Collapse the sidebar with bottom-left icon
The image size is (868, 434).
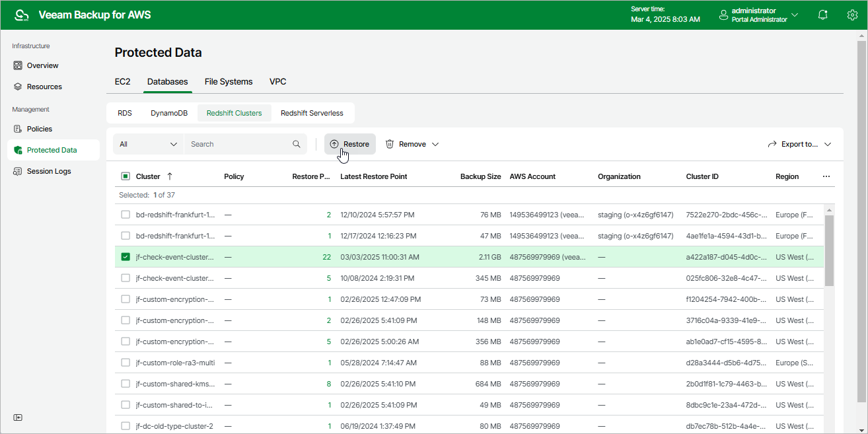click(18, 417)
